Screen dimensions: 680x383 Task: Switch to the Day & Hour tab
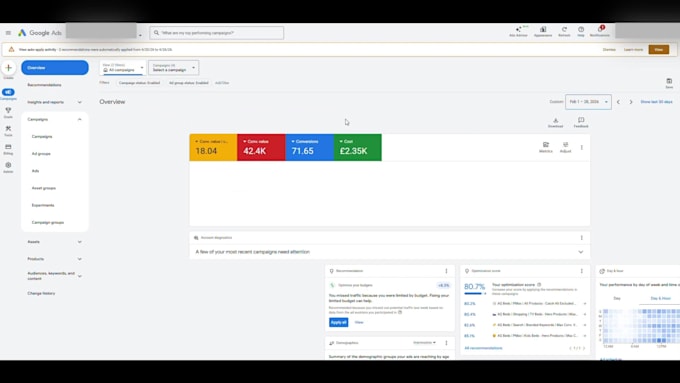pyautogui.click(x=660, y=298)
